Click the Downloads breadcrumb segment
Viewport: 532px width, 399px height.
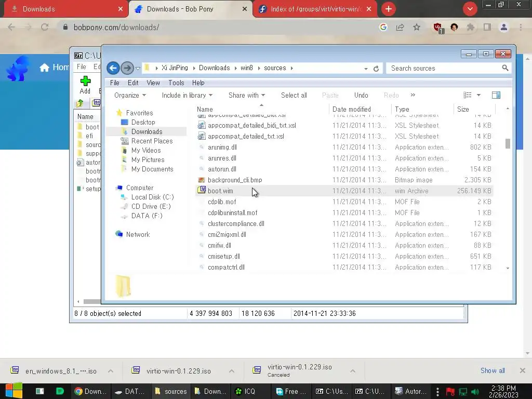pyautogui.click(x=214, y=68)
